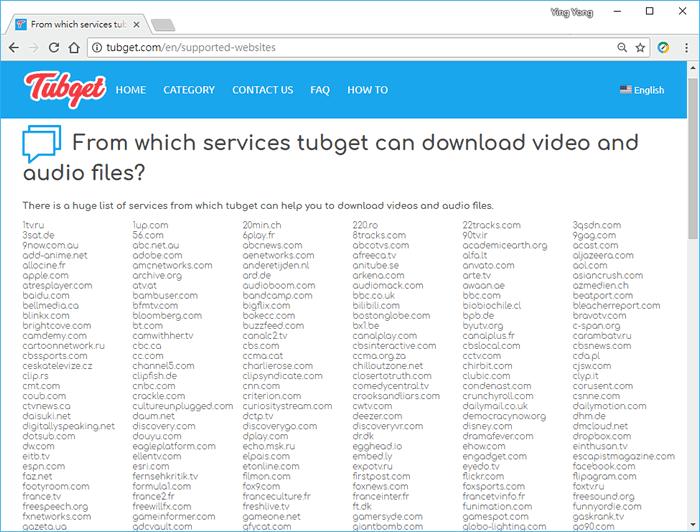
Task: Open the zoom magnifier icon in address bar
Action: click(621, 47)
